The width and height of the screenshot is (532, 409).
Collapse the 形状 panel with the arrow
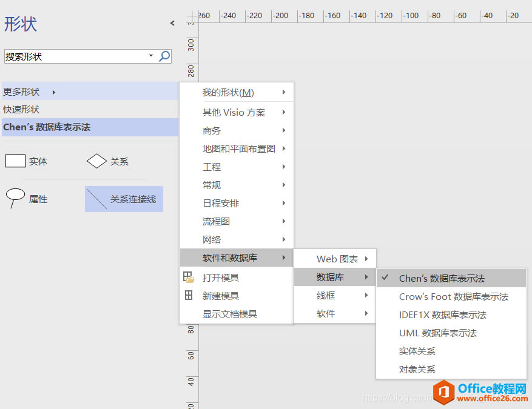172,23
